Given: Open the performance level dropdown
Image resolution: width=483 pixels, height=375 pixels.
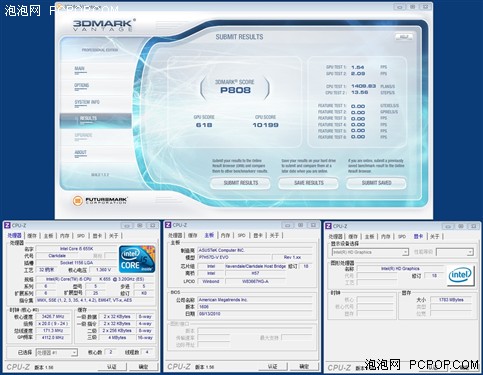Looking at the screenshot, I should [x=455, y=252].
